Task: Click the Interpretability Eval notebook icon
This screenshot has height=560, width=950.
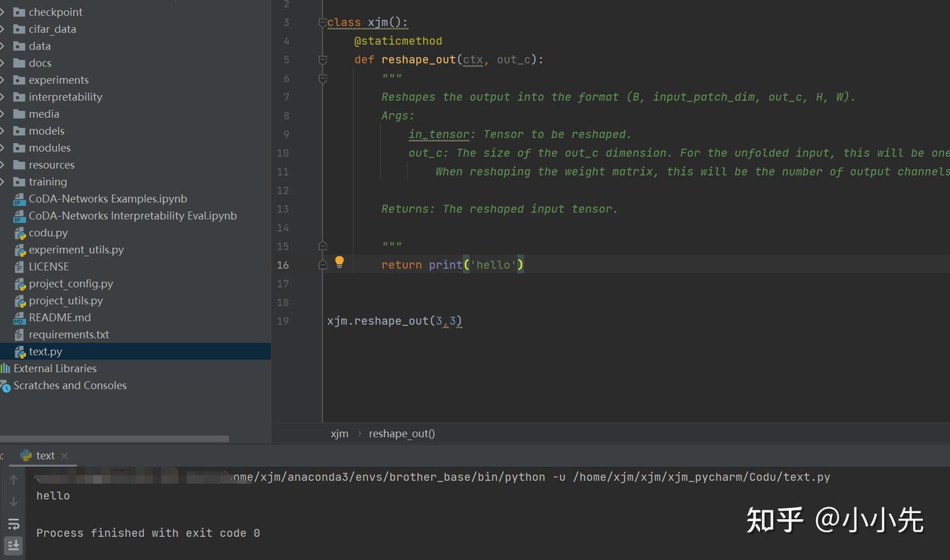Action: tap(20, 216)
